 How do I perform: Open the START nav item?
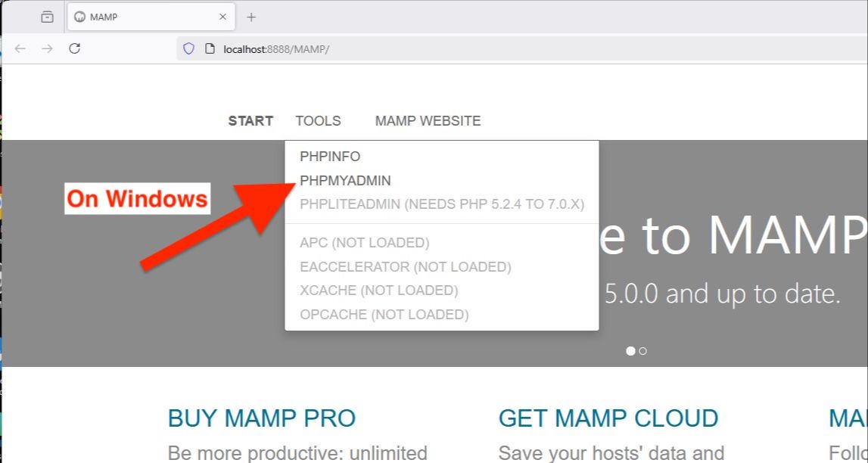pyautogui.click(x=250, y=120)
